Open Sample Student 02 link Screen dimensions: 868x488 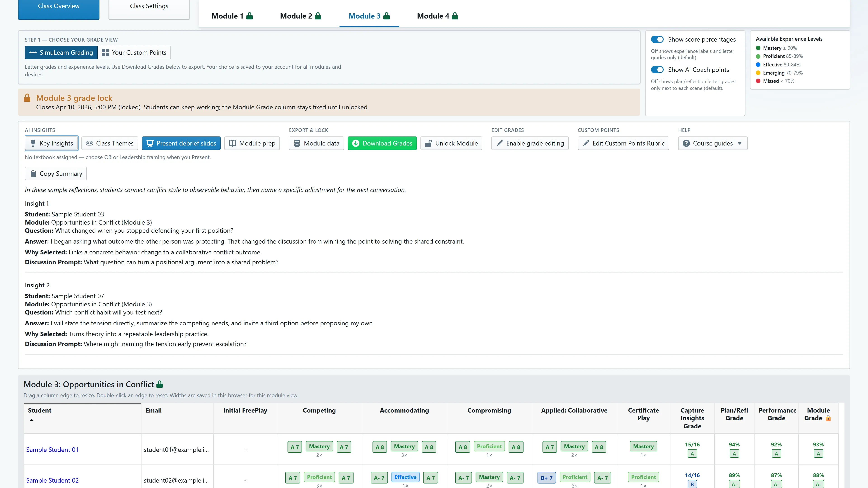click(52, 480)
